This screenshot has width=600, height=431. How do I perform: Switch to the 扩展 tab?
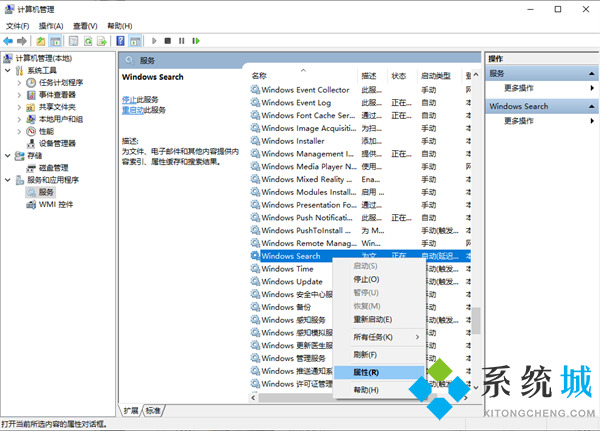[x=131, y=411]
